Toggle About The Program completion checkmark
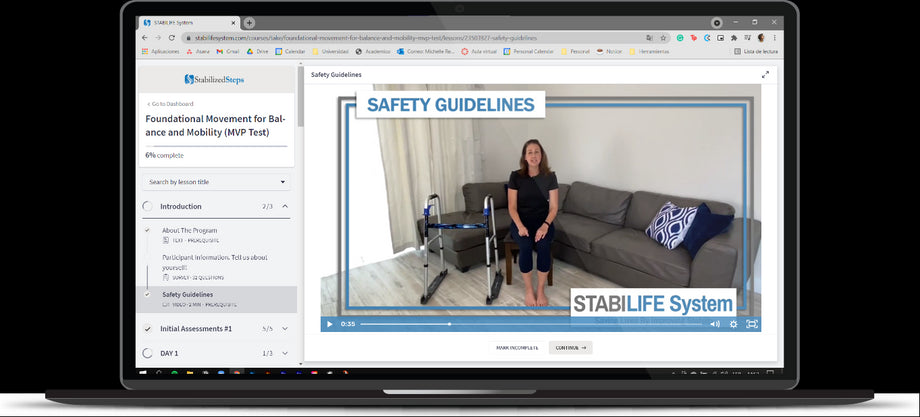Image resolution: width=920 pixels, height=417 pixels. pos(147,231)
